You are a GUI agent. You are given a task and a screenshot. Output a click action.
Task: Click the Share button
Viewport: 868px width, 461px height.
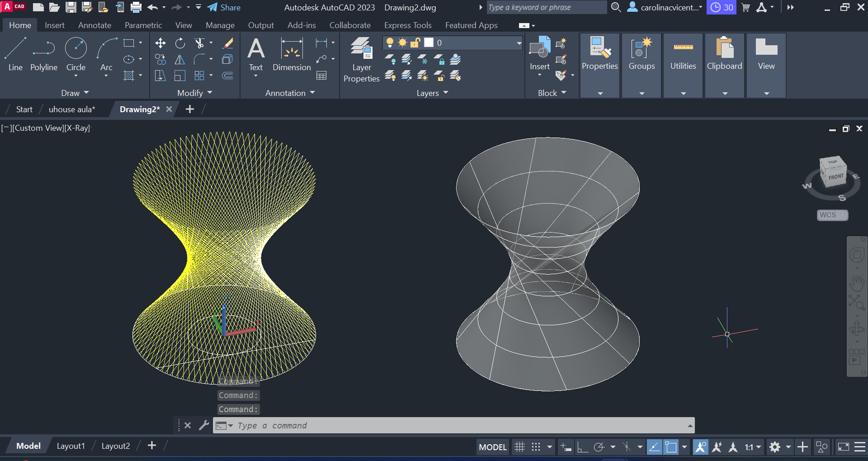pos(224,7)
